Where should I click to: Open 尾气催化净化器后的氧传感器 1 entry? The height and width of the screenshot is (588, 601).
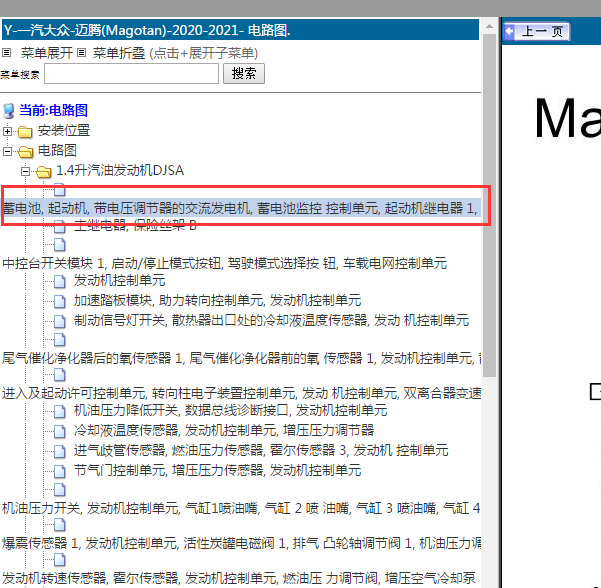click(x=241, y=358)
